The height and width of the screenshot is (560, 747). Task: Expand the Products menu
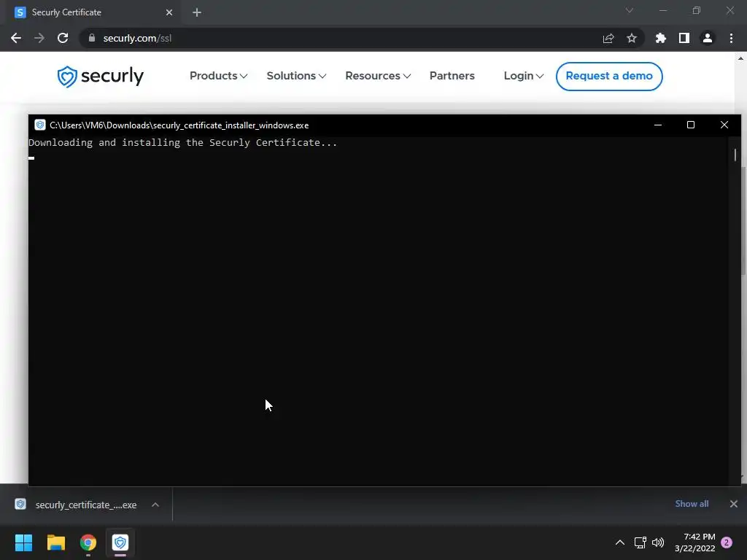[x=219, y=76]
